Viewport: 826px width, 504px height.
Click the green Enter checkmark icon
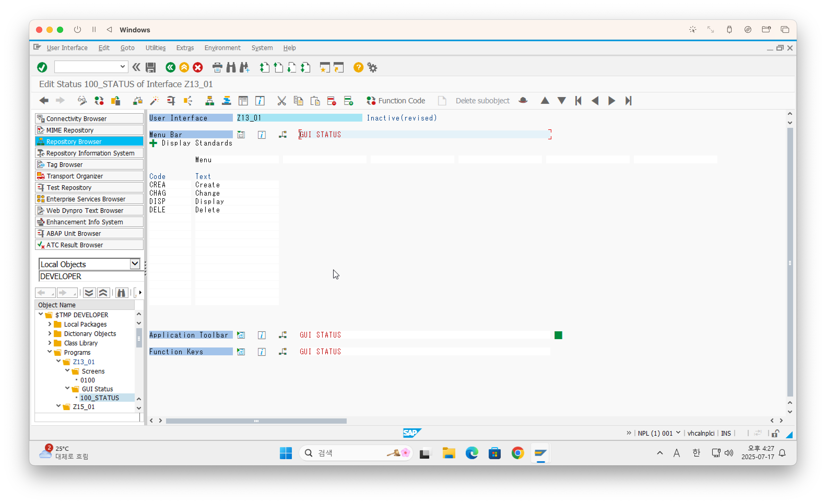click(x=42, y=67)
